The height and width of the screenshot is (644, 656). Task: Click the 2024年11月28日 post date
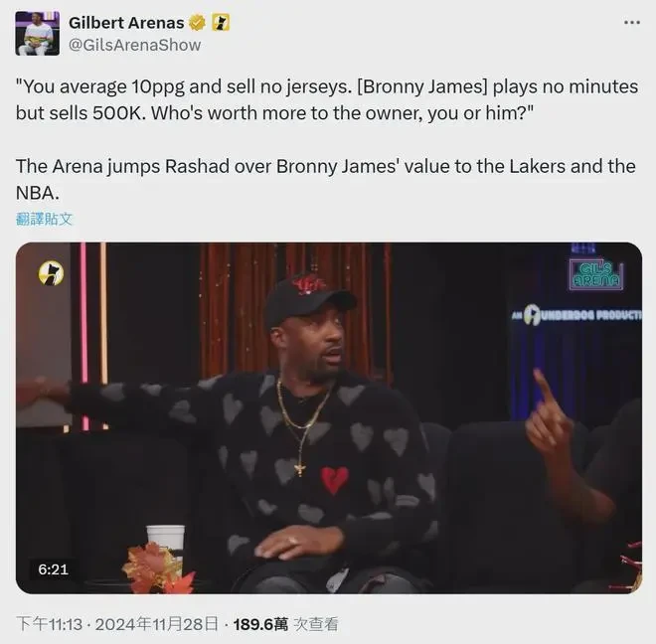coord(157,624)
